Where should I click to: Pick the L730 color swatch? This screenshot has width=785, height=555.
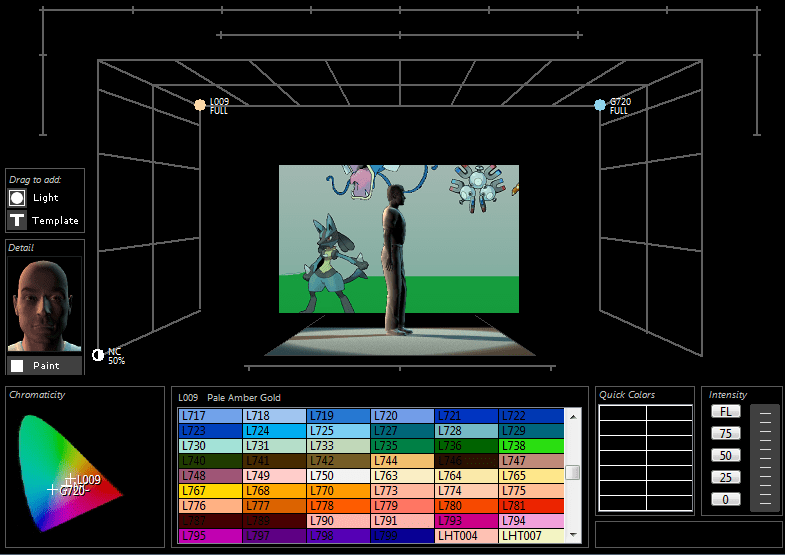point(210,445)
